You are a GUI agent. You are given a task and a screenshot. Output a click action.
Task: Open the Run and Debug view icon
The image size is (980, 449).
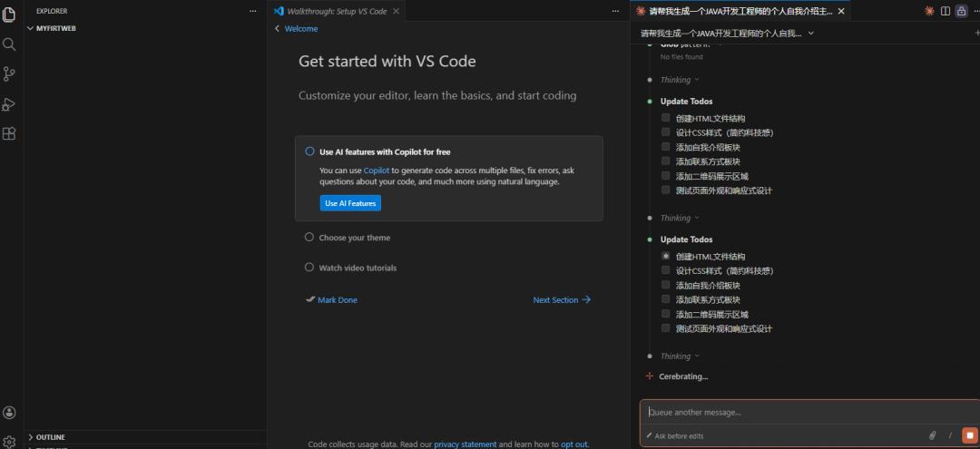tap(9, 103)
